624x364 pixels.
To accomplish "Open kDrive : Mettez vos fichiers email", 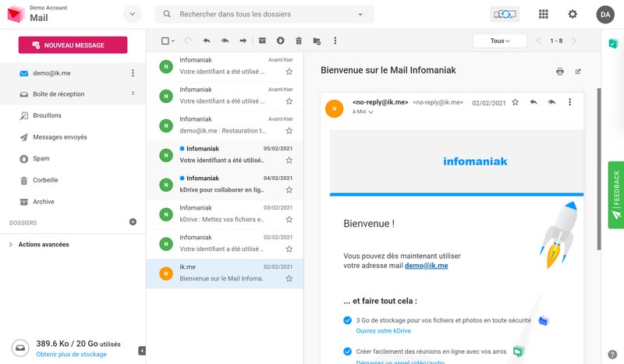I will pos(225,214).
